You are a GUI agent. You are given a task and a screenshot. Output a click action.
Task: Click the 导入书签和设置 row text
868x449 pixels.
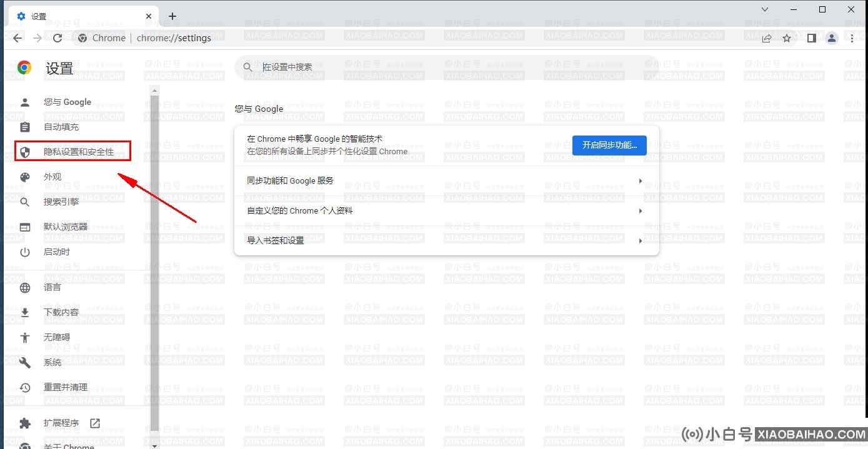(276, 241)
